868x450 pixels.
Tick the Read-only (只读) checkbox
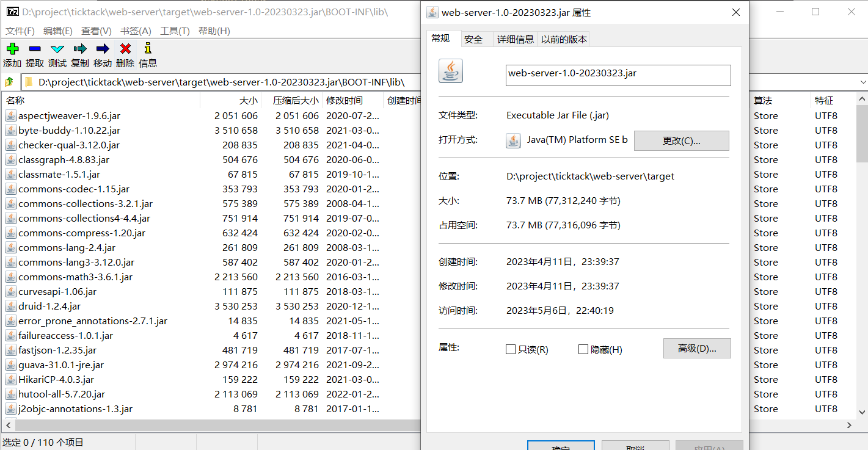(511, 349)
